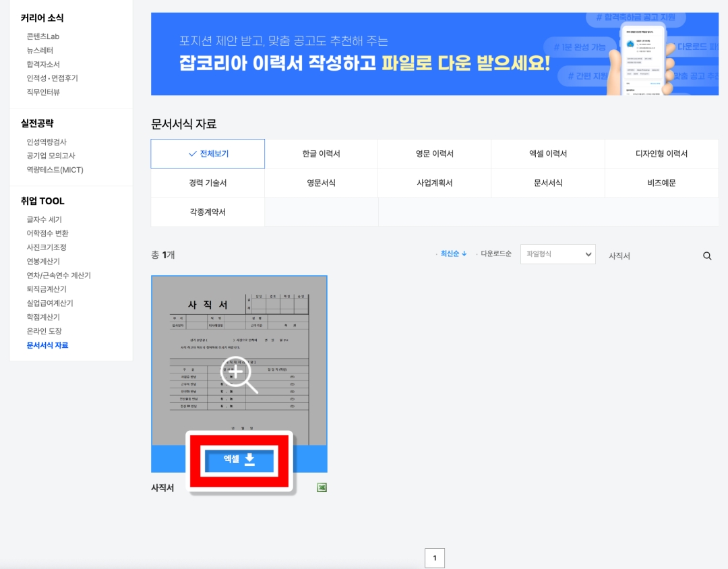Select the 한글 이력서 tab
This screenshot has width=728, height=569.
322,154
